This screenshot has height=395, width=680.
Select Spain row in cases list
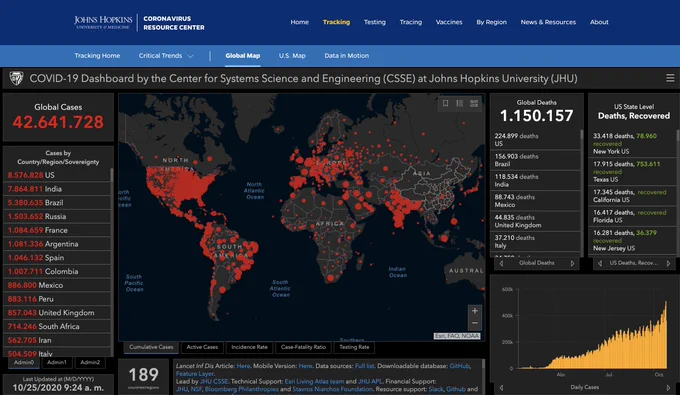57,258
